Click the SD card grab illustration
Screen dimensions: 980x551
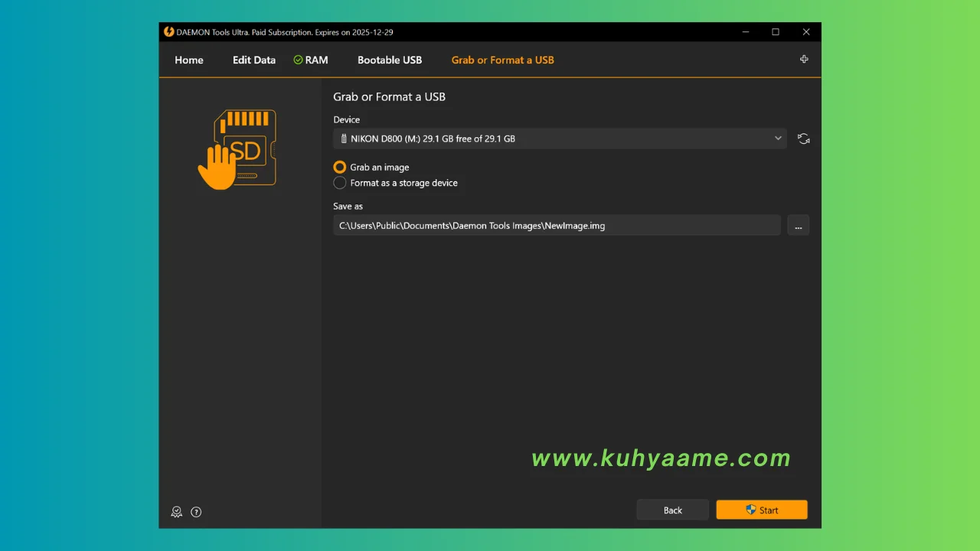coord(238,148)
